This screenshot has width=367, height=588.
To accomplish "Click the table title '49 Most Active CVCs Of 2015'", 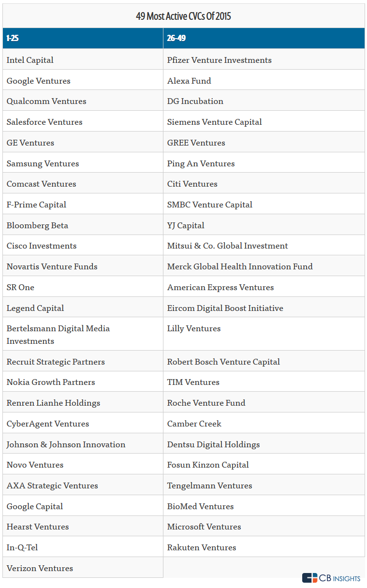I will coord(183,16).
